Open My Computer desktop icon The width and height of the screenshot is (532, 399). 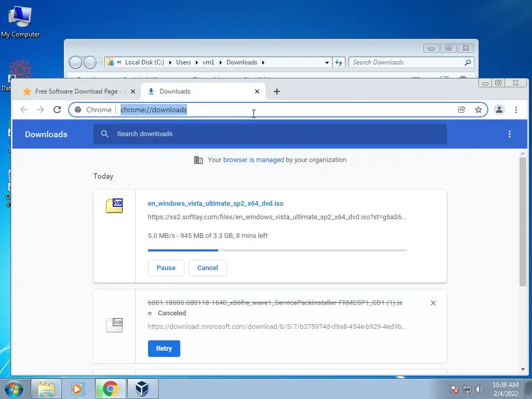(20, 21)
